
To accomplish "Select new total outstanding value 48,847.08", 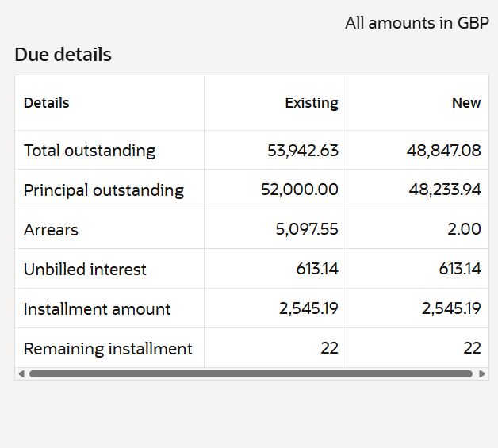I will (x=444, y=151).
